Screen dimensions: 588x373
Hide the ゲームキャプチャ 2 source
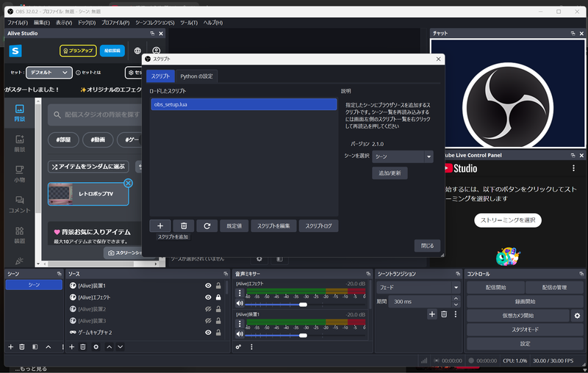tap(208, 333)
